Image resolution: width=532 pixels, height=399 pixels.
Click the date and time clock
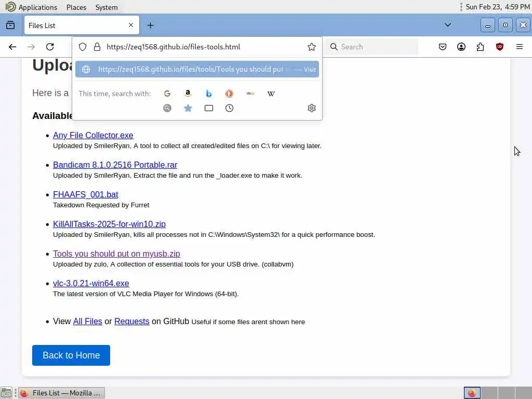click(x=497, y=7)
